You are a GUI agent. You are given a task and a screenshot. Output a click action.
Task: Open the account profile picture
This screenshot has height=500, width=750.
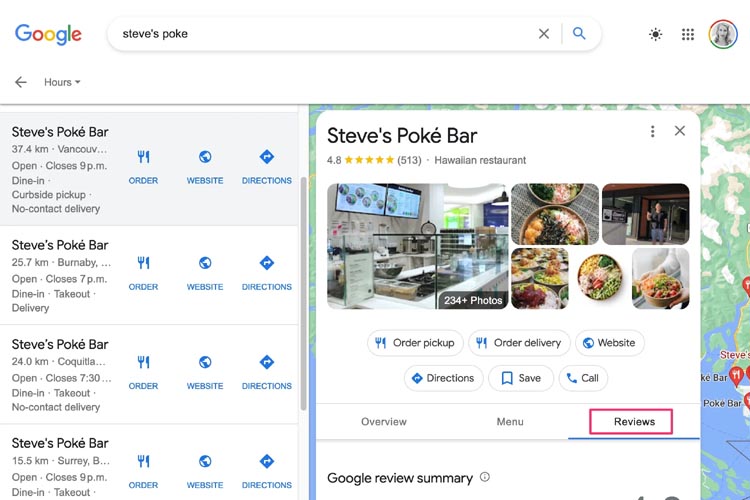723,34
